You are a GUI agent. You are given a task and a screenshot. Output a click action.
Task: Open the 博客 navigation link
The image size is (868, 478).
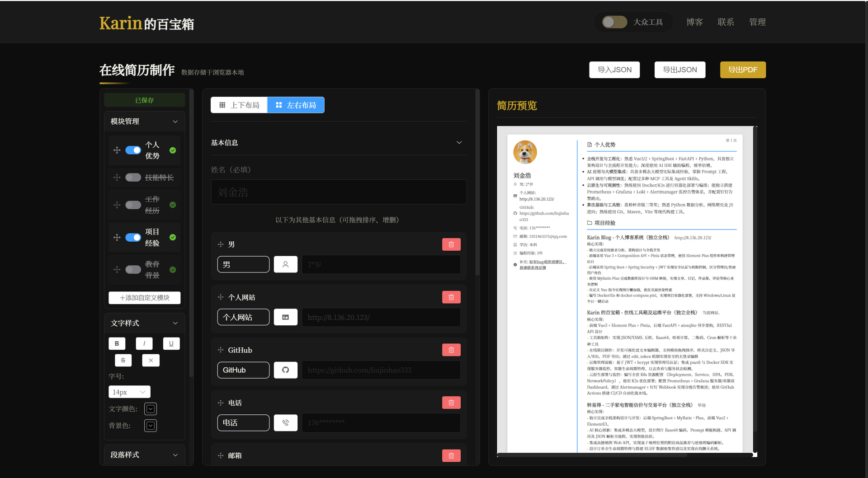point(694,22)
